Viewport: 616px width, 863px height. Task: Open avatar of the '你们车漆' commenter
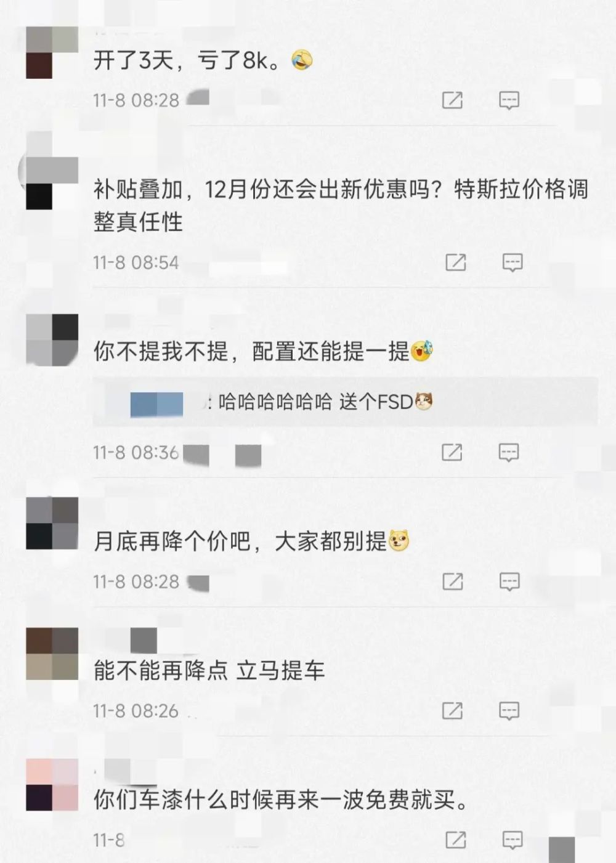pos(52,785)
